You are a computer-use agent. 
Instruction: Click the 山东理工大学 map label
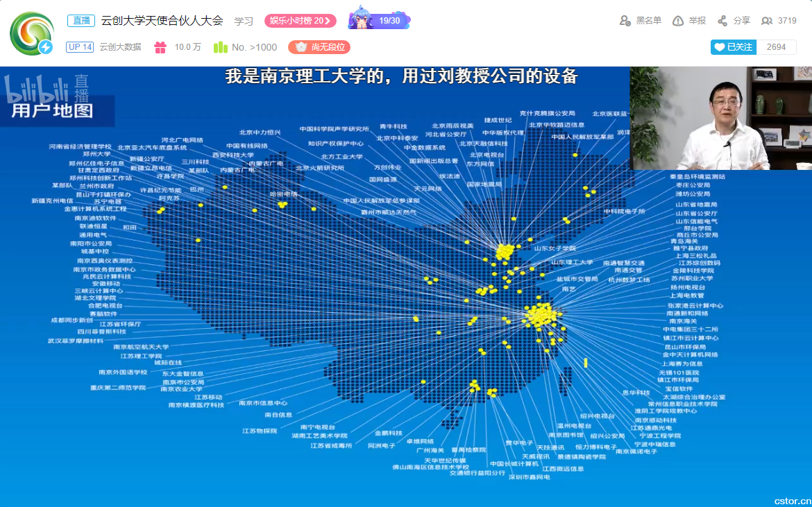point(572,262)
